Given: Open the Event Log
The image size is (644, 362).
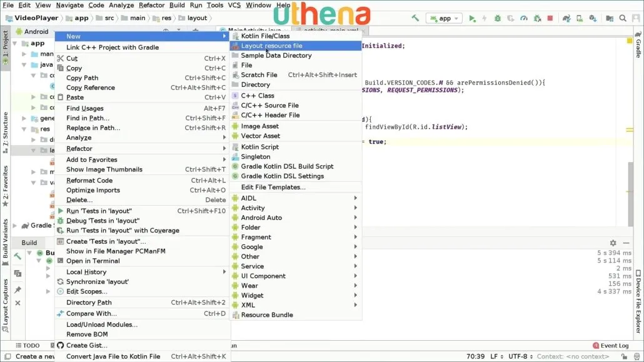Looking at the screenshot, I should tap(611, 346).
